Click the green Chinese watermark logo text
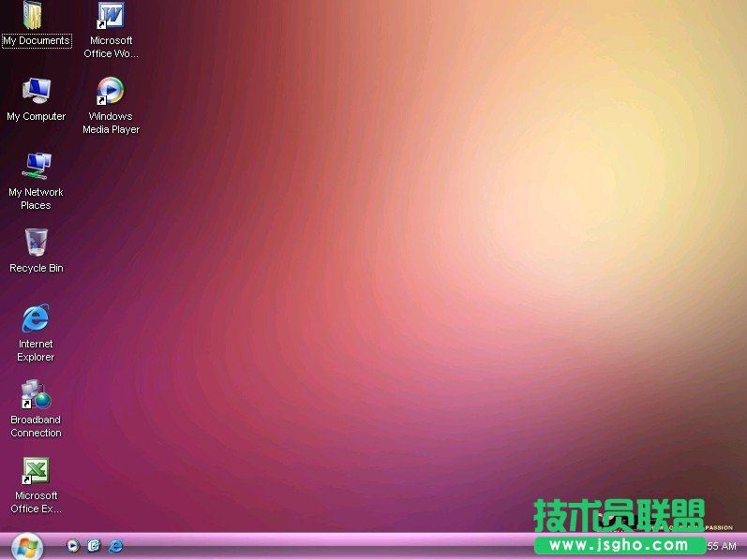The image size is (747, 560). pyautogui.click(x=619, y=515)
